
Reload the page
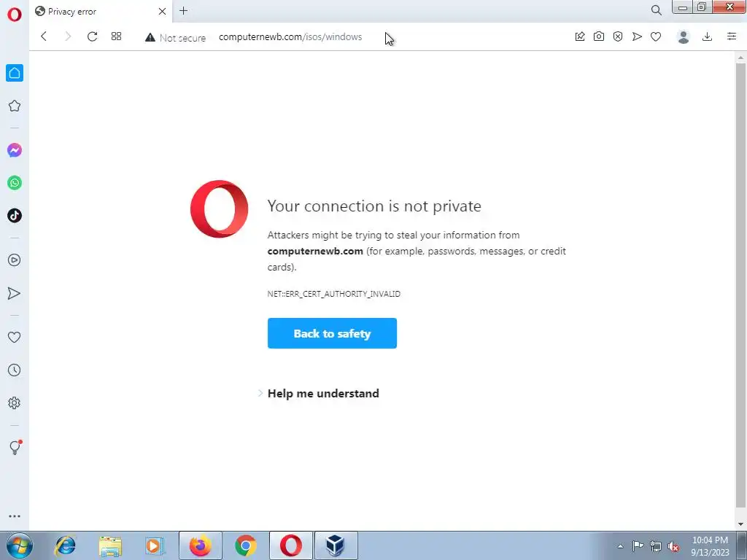coord(92,36)
